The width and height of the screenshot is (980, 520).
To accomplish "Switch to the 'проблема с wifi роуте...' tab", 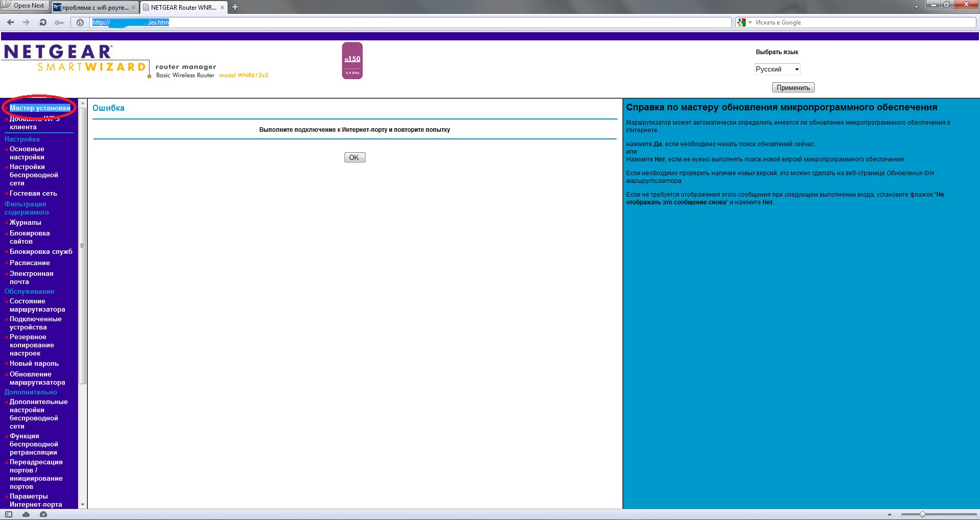I will [x=95, y=8].
